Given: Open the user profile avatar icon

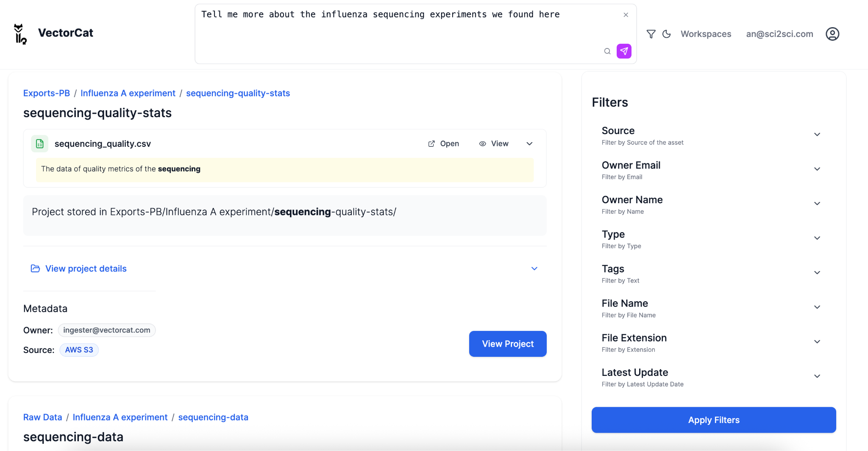Looking at the screenshot, I should tap(832, 34).
